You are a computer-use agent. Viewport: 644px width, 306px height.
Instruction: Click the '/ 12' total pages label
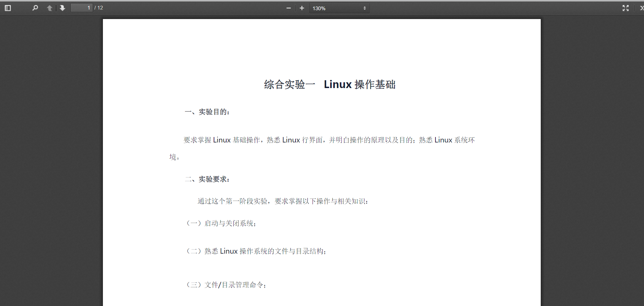tap(99, 8)
